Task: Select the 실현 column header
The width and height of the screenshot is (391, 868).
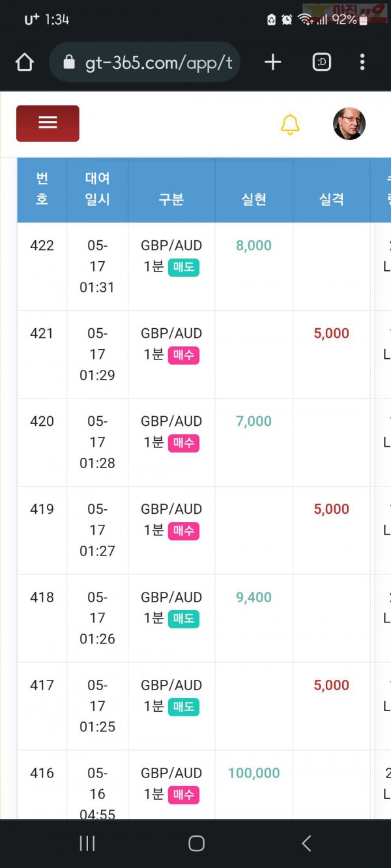Action: pyautogui.click(x=253, y=199)
